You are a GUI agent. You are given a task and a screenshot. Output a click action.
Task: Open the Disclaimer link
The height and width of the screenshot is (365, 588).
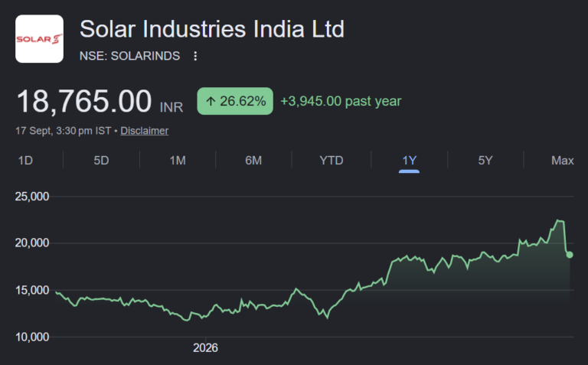click(145, 131)
